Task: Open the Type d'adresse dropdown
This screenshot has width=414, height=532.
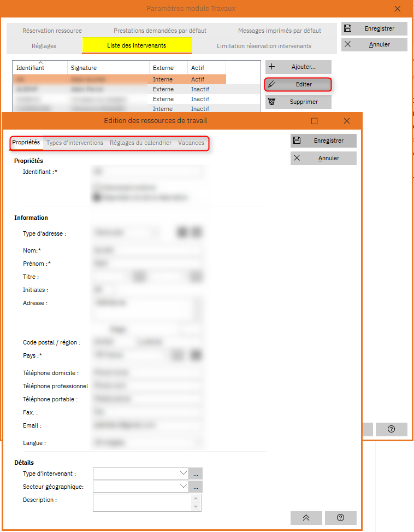Action: [x=127, y=233]
